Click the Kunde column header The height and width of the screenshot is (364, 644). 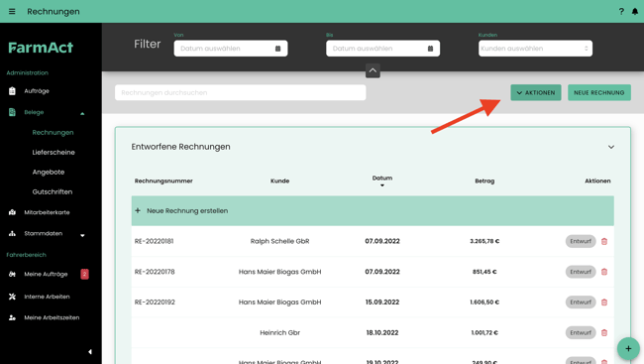coord(279,181)
